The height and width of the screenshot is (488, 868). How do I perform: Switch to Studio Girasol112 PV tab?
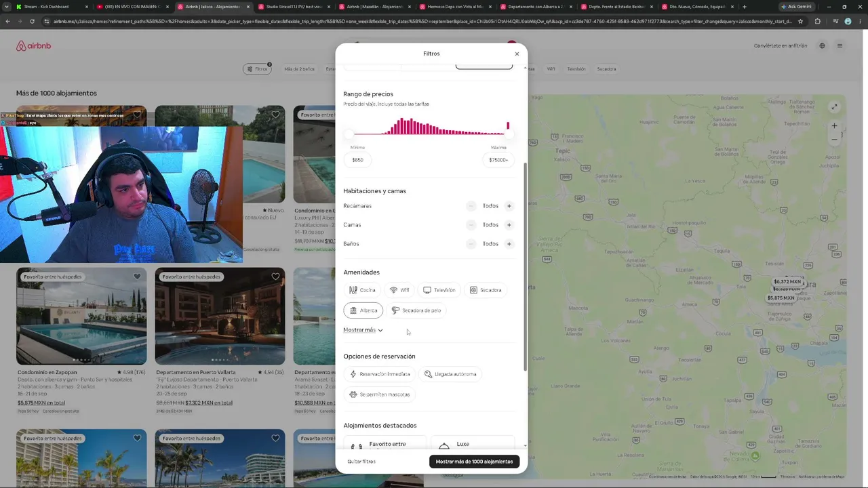tap(294, 7)
